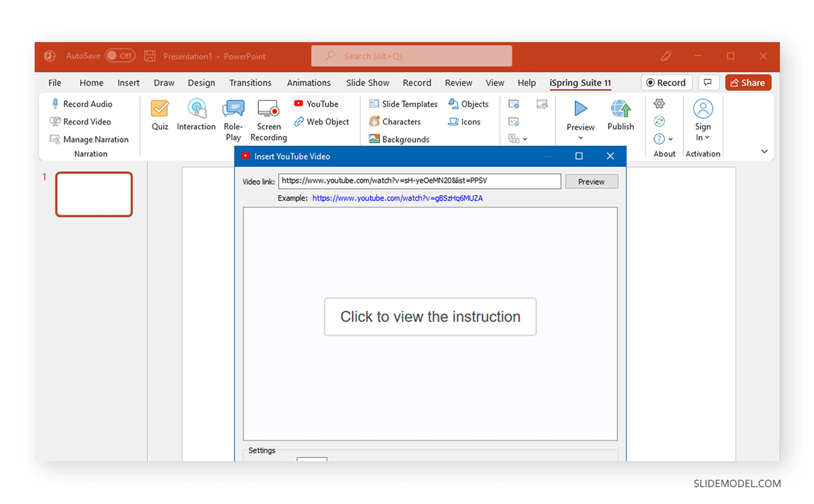Collapse the ribbon with the chevron
The width and height of the screenshot is (814, 504).
pyautogui.click(x=764, y=151)
